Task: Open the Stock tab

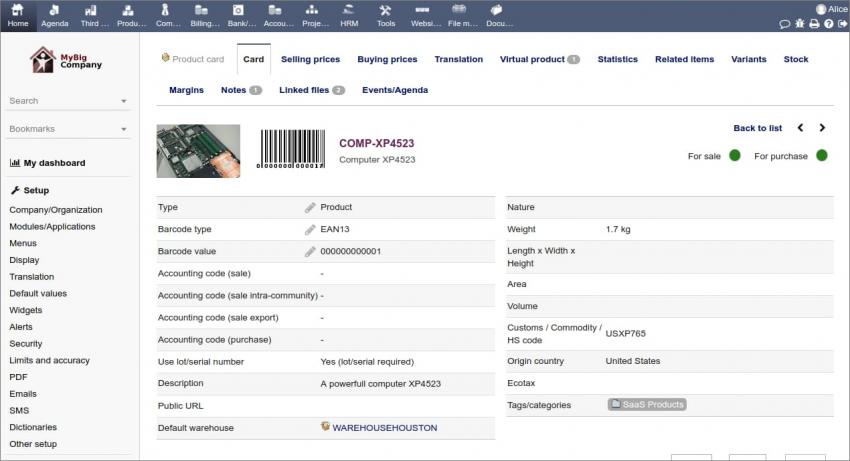Action: coord(796,60)
